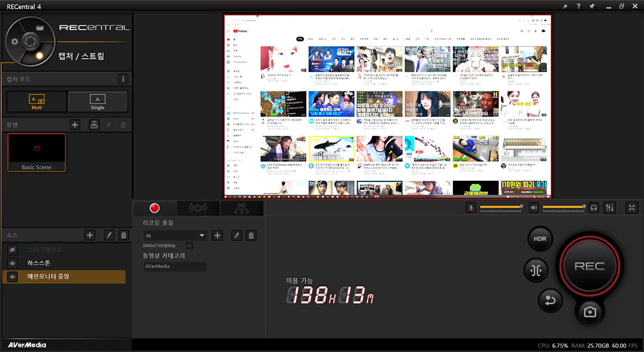Screen dimensions: 644x352
Task: Expand preview to full screen
Action: click(x=632, y=208)
